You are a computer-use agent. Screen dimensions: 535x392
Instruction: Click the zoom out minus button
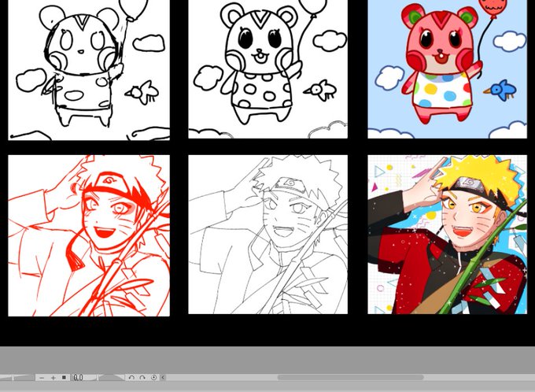[x=42, y=378]
